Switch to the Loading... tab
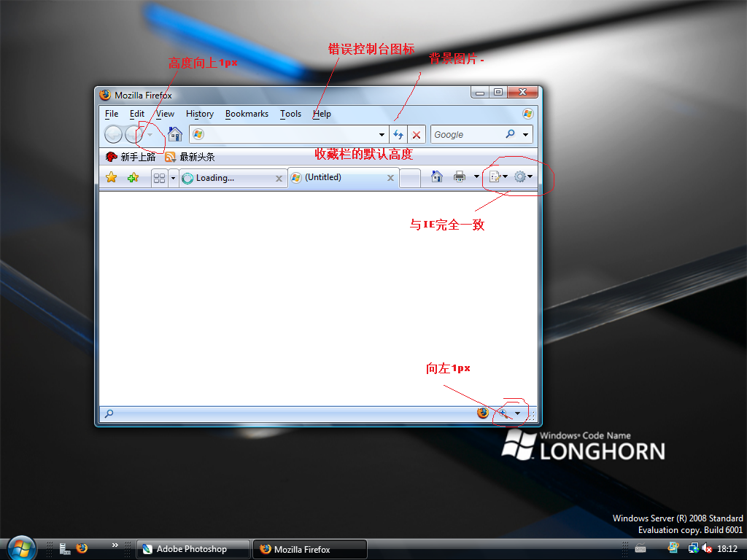This screenshot has height=560, width=747. [x=233, y=178]
